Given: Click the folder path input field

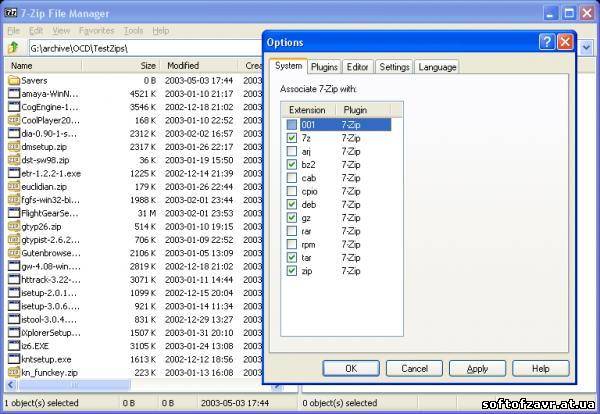Looking at the screenshot, I should [x=145, y=48].
